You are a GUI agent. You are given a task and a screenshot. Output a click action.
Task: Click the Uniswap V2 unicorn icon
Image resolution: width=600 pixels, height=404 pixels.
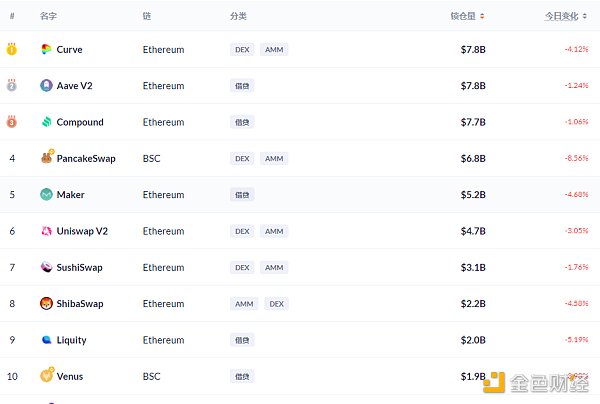point(46,231)
